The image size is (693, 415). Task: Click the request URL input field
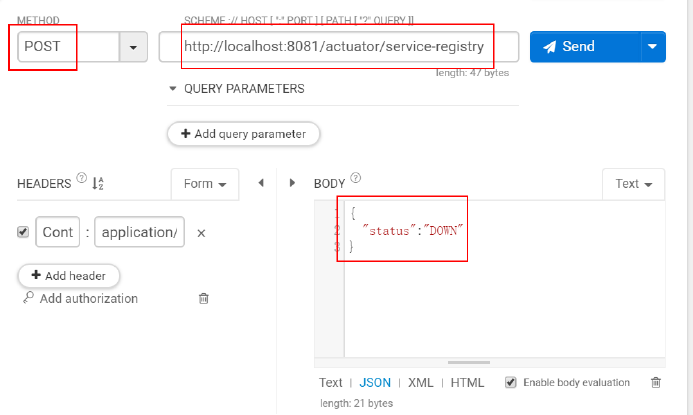[338, 46]
